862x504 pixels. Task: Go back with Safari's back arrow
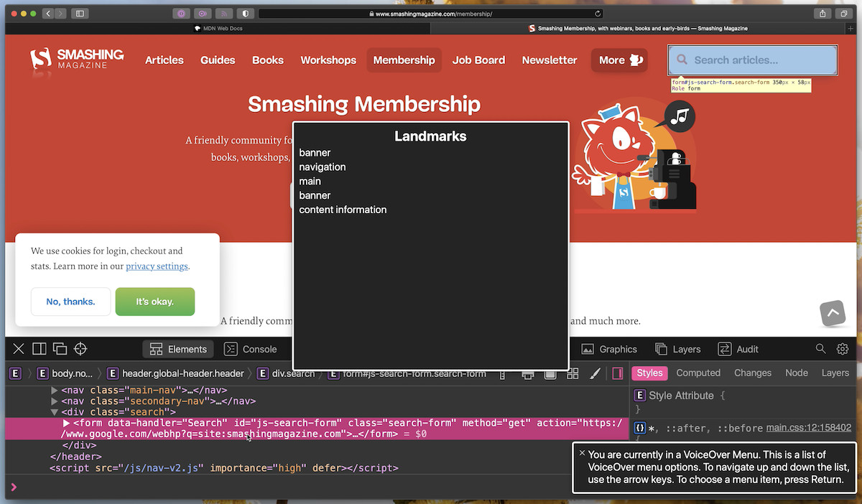click(x=47, y=14)
